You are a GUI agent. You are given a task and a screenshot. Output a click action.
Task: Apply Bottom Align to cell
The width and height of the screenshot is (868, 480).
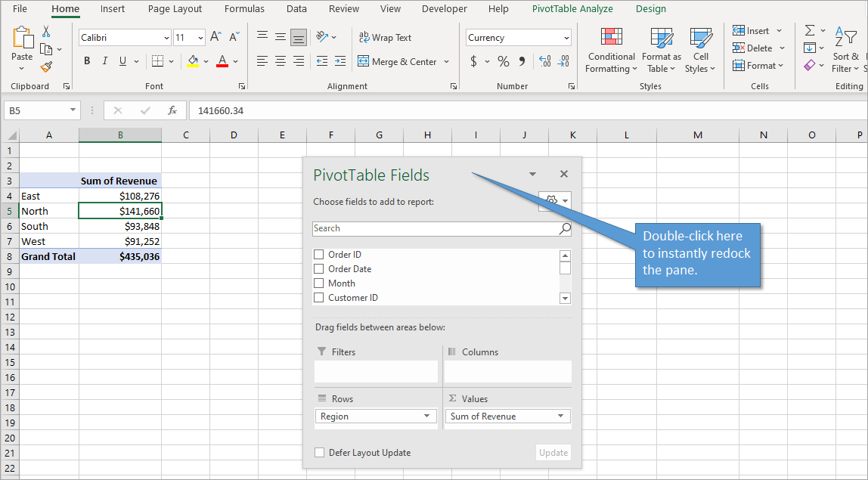pos(299,37)
